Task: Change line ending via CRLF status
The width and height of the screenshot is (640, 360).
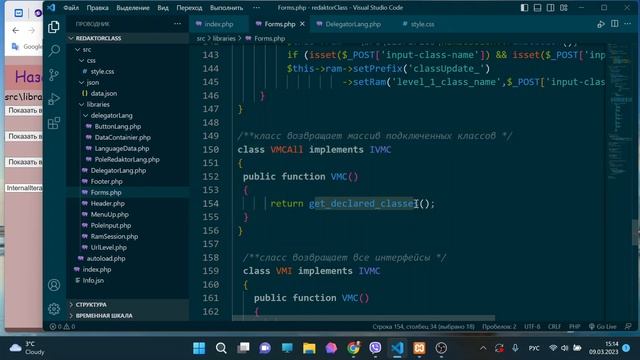Action: pos(554,327)
